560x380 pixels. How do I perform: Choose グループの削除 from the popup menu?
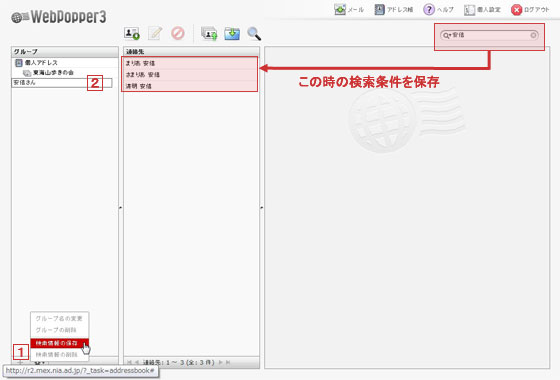pyautogui.click(x=59, y=330)
